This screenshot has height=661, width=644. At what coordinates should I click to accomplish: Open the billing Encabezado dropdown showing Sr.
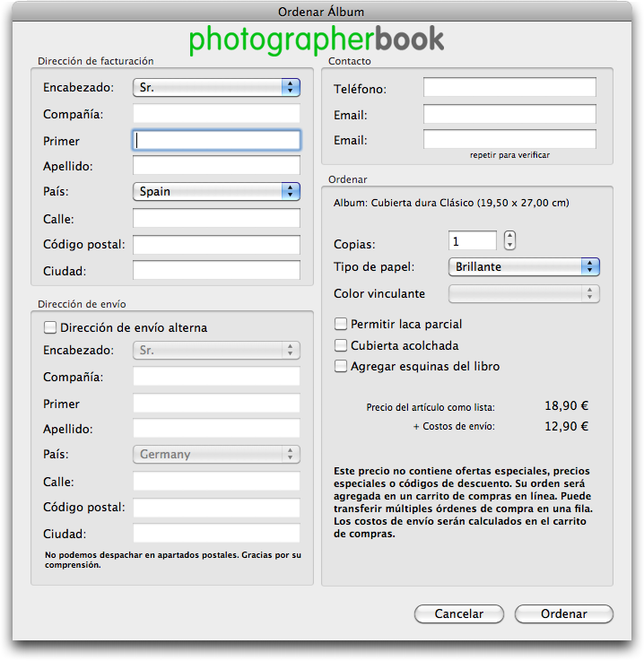coord(216,87)
